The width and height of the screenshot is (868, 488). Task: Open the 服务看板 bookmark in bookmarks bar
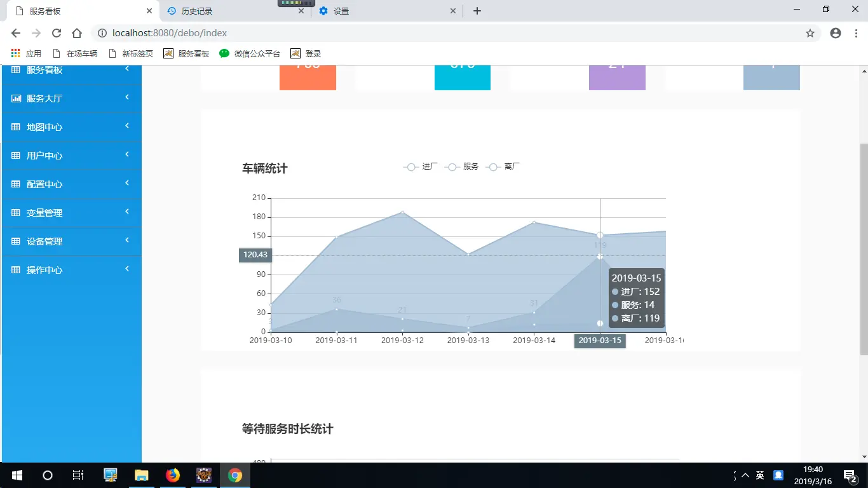tap(186, 53)
